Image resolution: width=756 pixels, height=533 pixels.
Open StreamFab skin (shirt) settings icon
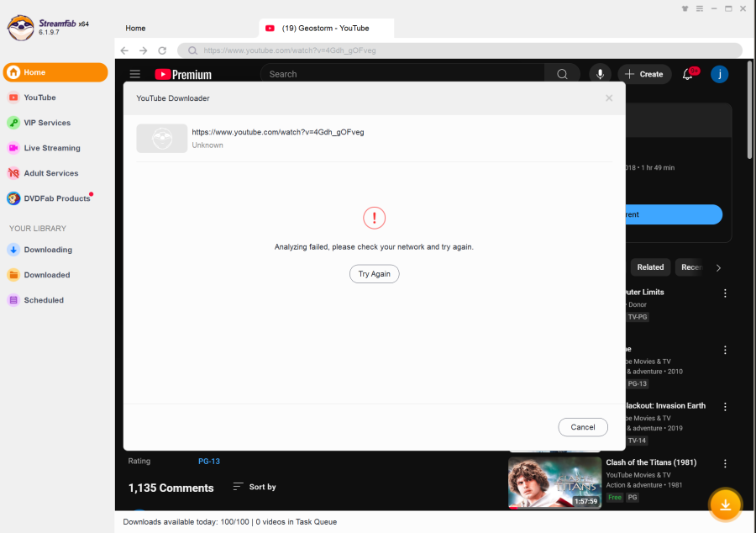685,8
